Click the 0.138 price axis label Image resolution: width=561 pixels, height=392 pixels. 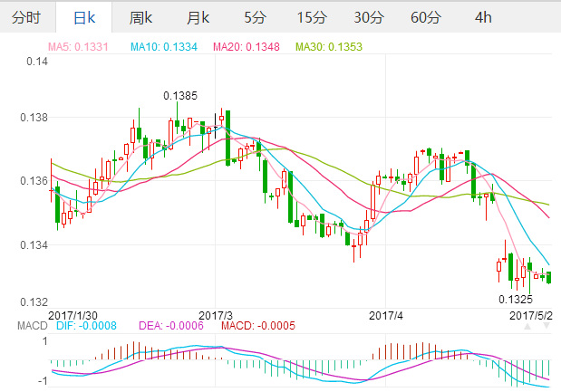34,118
